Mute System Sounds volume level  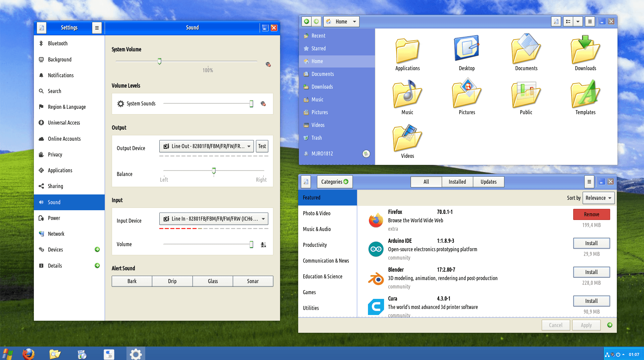pos(263,104)
